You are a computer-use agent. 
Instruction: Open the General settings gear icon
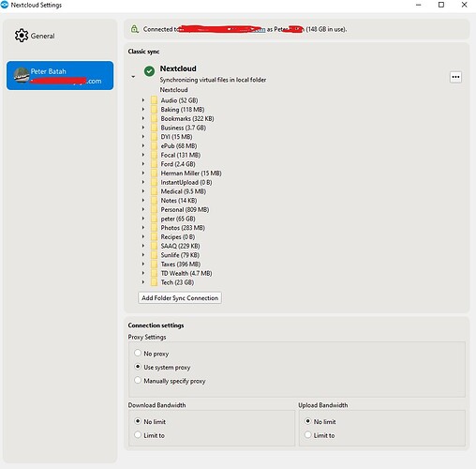coord(22,36)
